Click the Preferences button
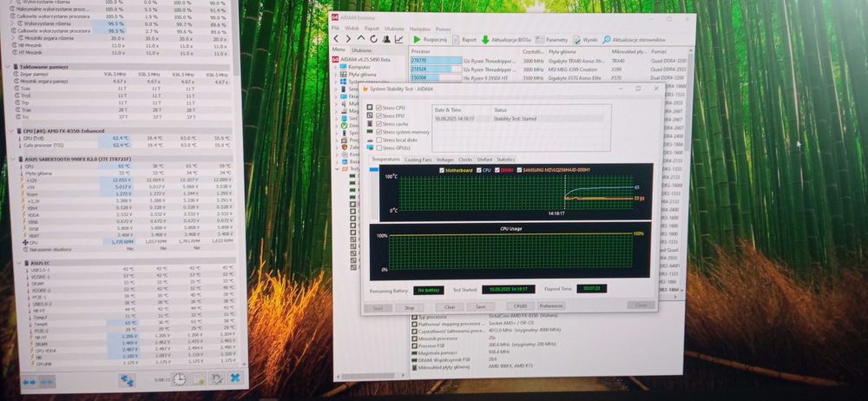 (x=551, y=306)
